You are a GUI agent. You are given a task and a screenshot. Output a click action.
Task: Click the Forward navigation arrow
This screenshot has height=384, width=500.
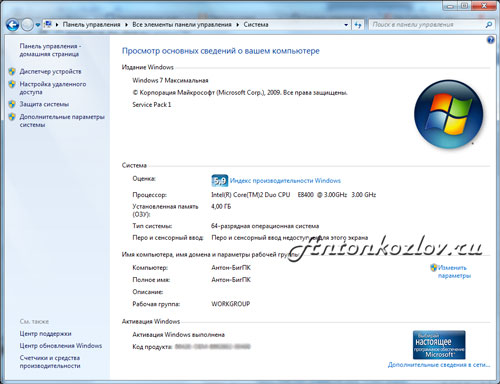(x=27, y=25)
